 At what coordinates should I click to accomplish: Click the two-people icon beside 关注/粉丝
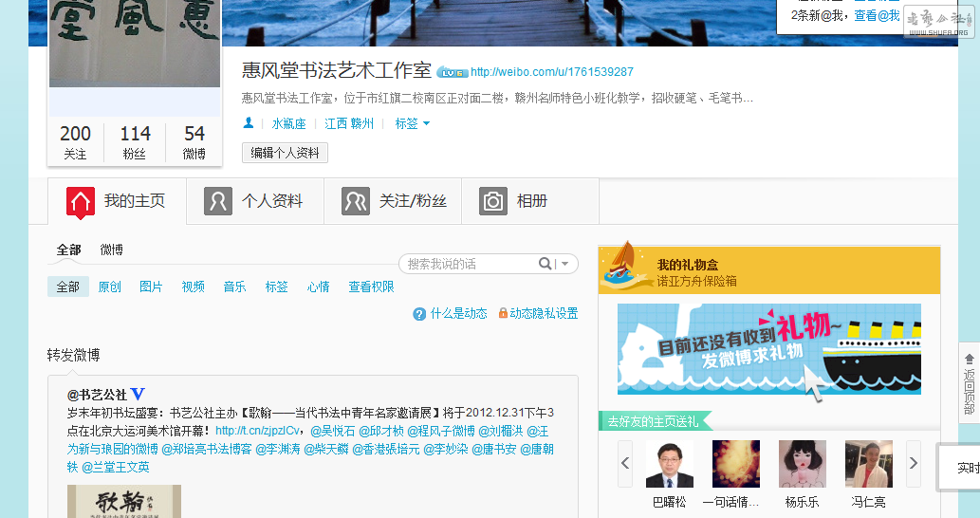(x=356, y=202)
